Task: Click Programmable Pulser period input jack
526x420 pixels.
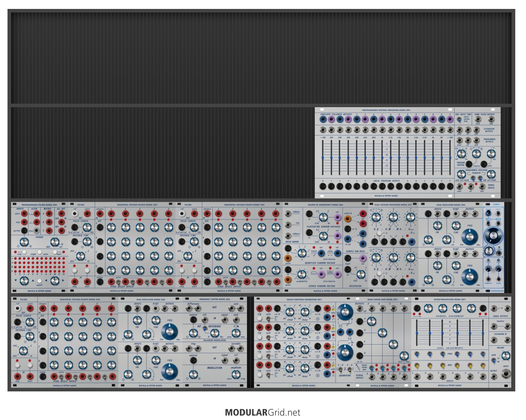Action: [x=24, y=231]
